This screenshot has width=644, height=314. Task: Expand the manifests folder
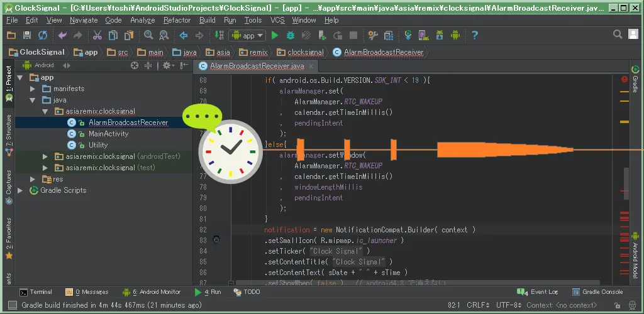33,89
